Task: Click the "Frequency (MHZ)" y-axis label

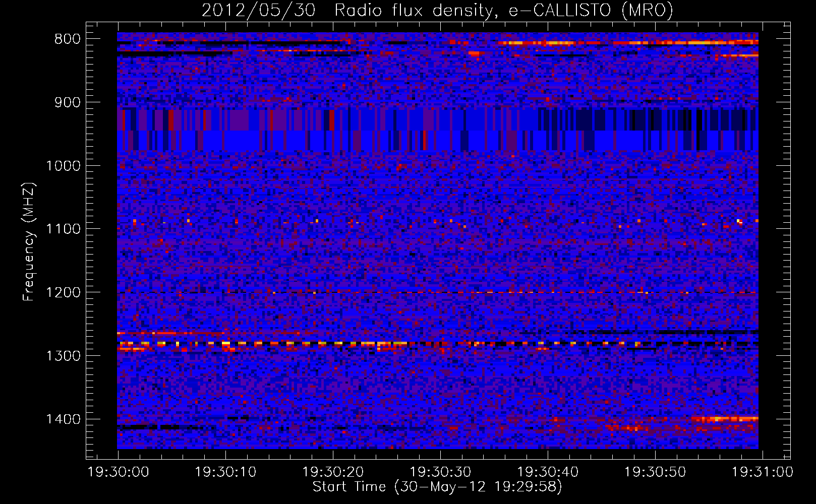Action: coord(29,242)
